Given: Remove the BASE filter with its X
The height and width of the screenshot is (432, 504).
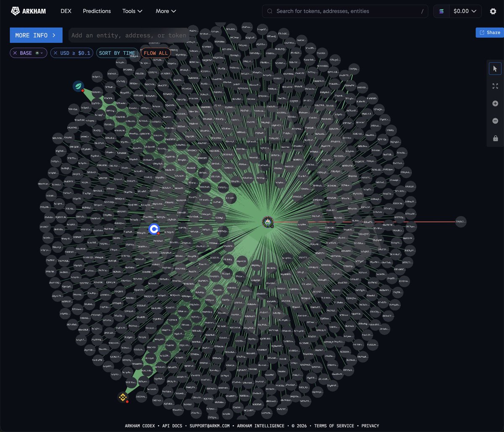Looking at the screenshot, I should (x=15, y=53).
